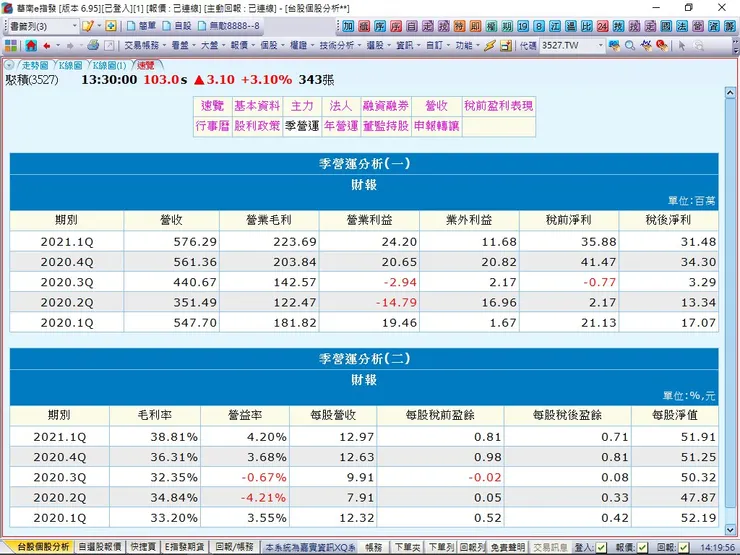
Task: Open the 自選股報價 bottom tab
Action: 100,547
